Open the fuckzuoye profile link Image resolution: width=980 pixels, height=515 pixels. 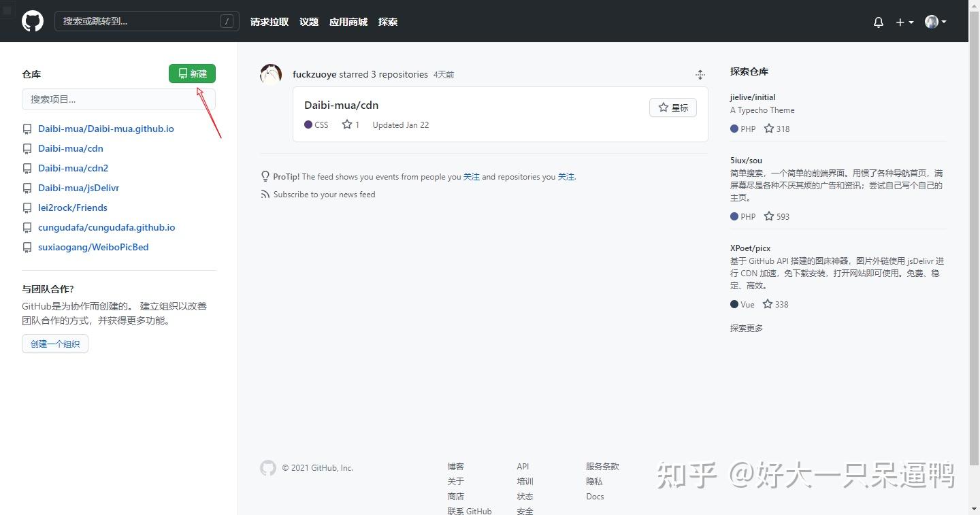click(x=314, y=74)
